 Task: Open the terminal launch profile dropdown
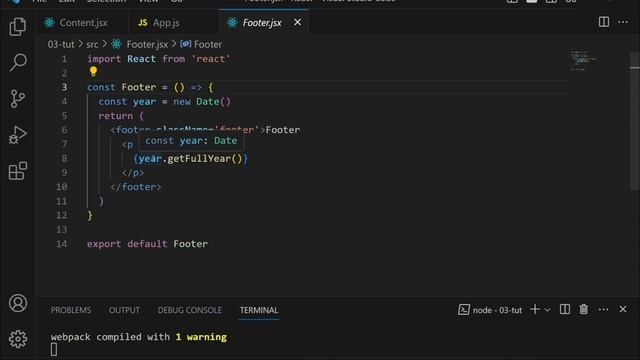[547, 310]
